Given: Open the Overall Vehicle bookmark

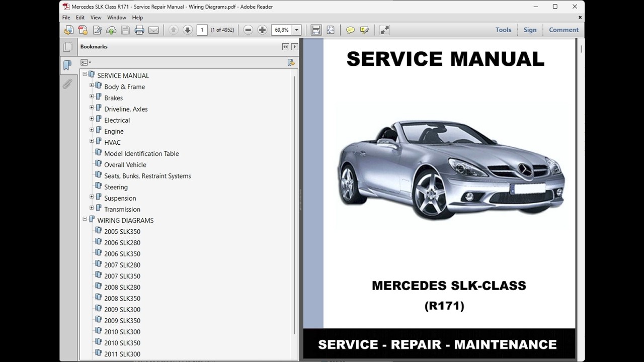Looking at the screenshot, I should [x=125, y=164].
